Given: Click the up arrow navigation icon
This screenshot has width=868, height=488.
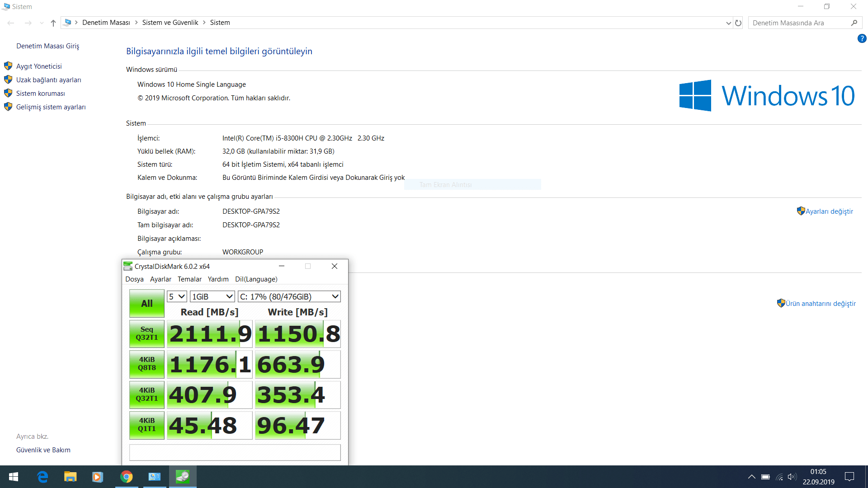Looking at the screenshot, I should click(x=53, y=23).
